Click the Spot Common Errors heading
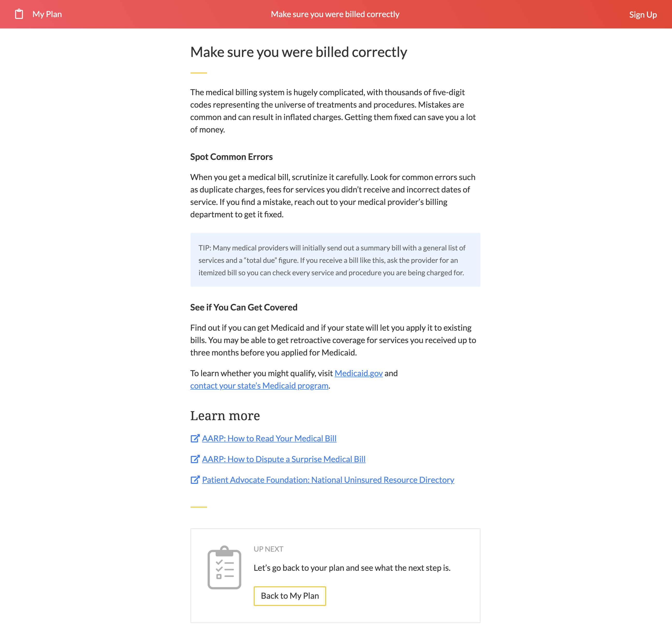This screenshot has width=672, height=637. point(231,157)
